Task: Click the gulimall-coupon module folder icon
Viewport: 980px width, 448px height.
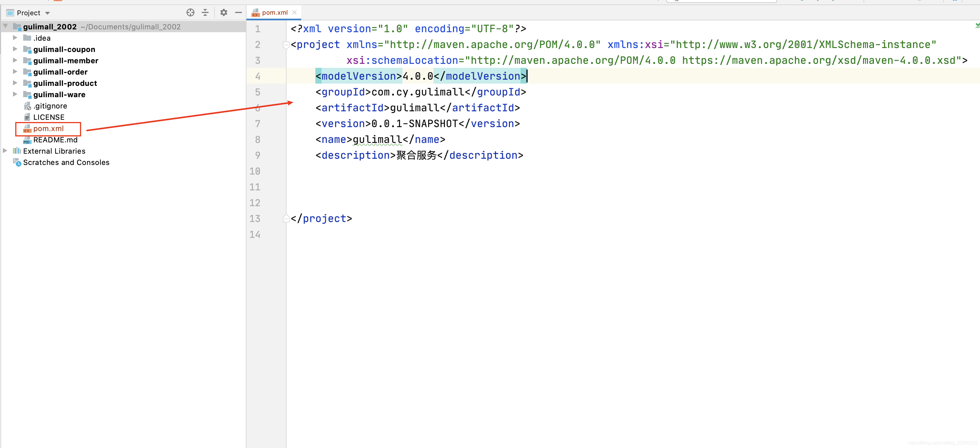Action: (x=27, y=49)
